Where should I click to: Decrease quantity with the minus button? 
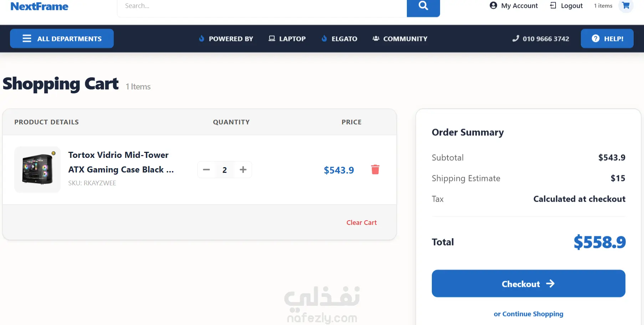[206, 170]
